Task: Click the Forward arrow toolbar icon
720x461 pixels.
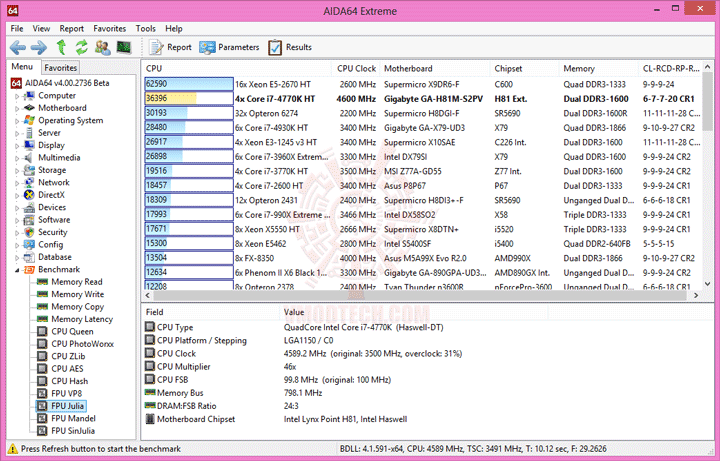Action: (x=39, y=47)
